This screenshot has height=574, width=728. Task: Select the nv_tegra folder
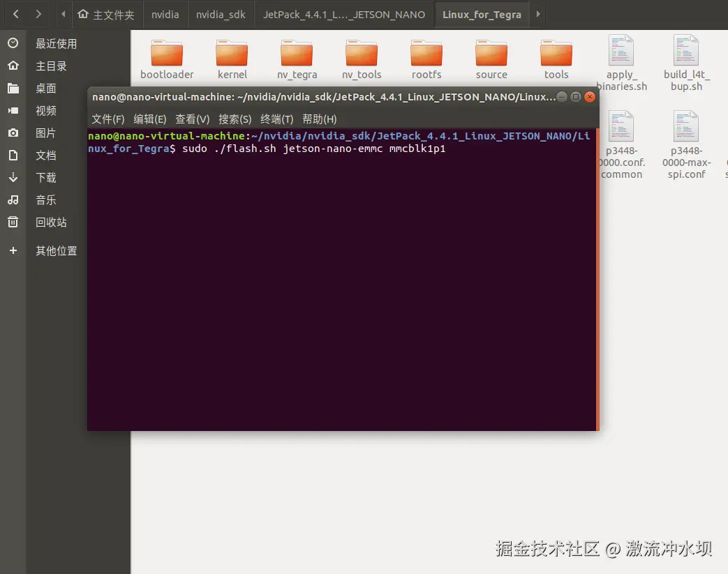pyautogui.click(x=297, y=59)
